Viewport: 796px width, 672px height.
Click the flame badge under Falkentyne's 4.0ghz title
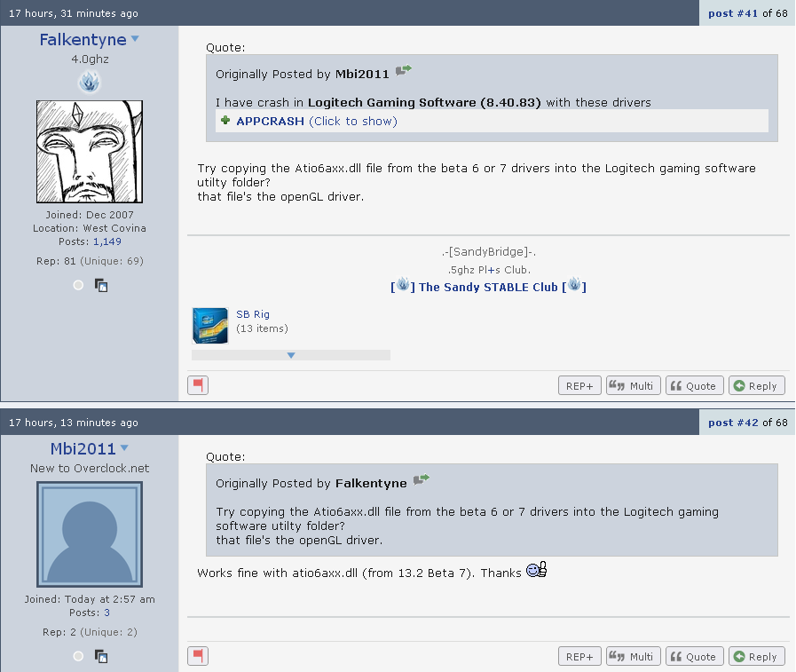click(90, 82)
